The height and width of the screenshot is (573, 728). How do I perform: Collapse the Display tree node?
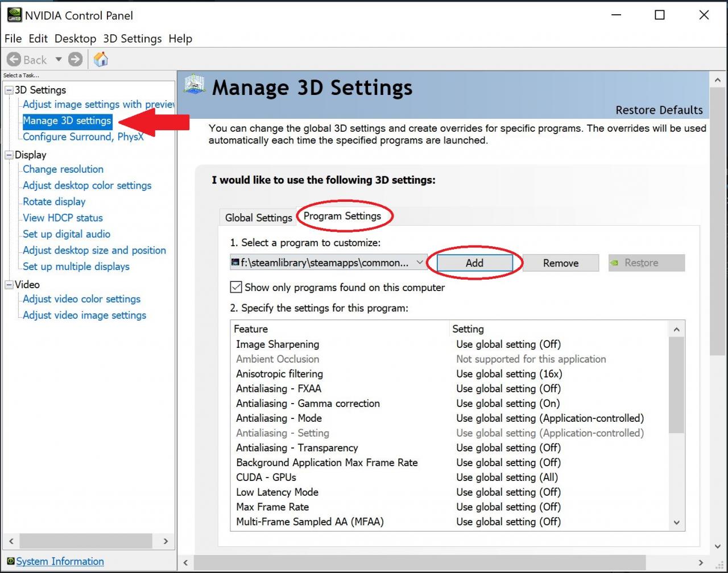9,155
